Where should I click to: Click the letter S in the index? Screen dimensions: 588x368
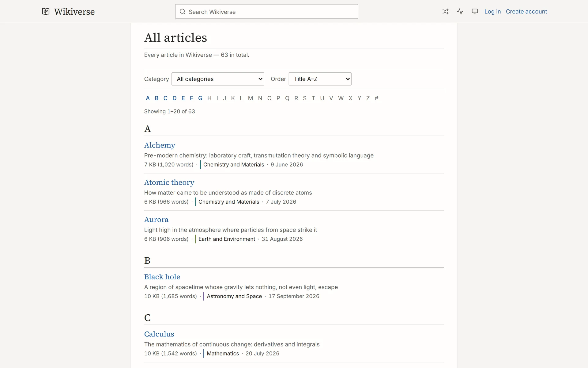305,98
